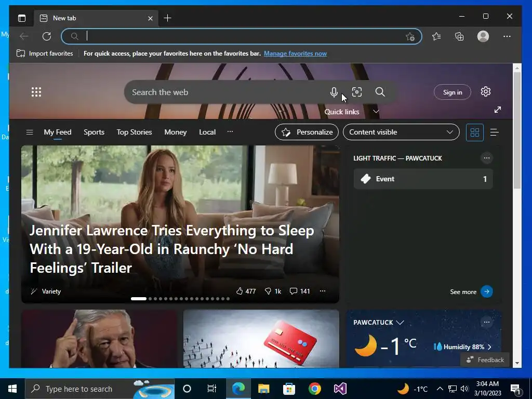Screen dimensions: 532x399
Task: Open the Collections icon
Action: 459,36
